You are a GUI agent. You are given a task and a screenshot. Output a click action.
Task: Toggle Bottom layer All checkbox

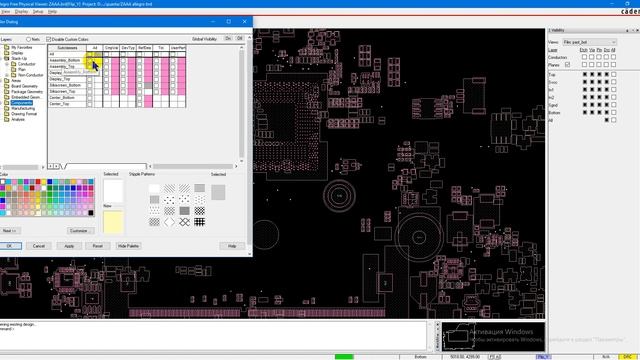pos(613,112)
